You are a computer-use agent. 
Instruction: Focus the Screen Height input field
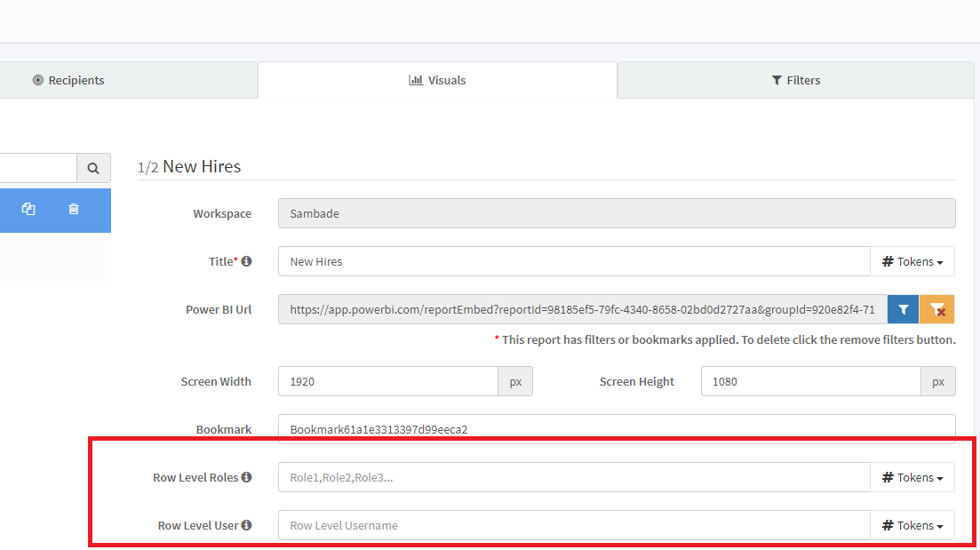(809, 382)
